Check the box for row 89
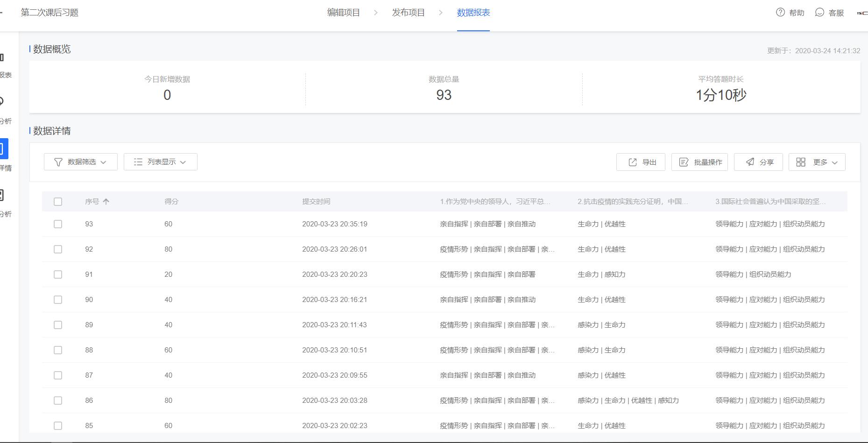This screenshot has height=443, width=868. [x=58, y=325]
